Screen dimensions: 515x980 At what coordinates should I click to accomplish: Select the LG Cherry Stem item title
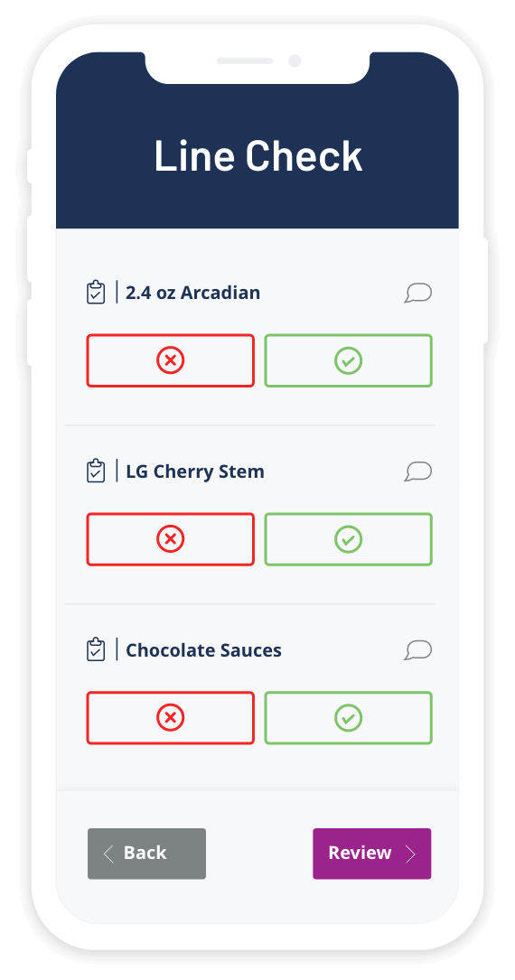pos(195,471)
